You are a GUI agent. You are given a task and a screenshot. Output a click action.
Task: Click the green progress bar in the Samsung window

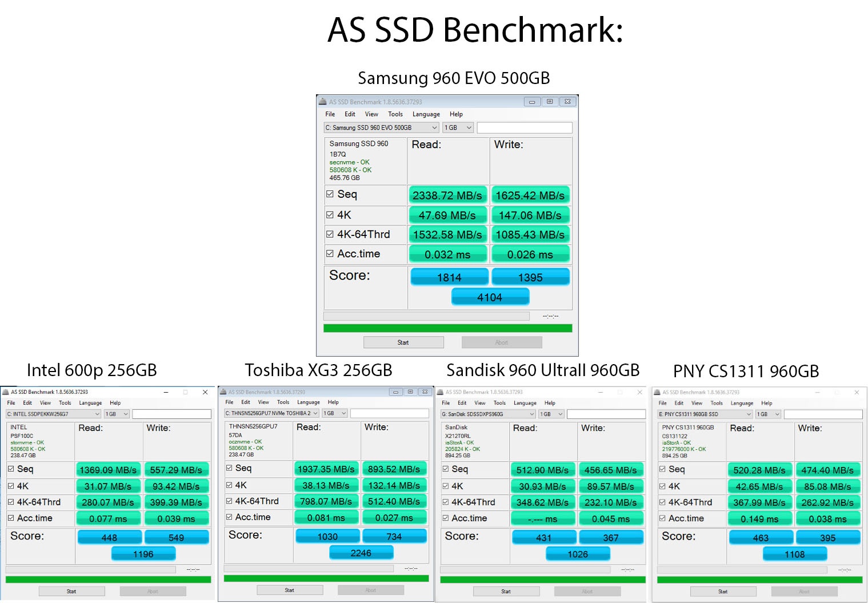[448, 328]
